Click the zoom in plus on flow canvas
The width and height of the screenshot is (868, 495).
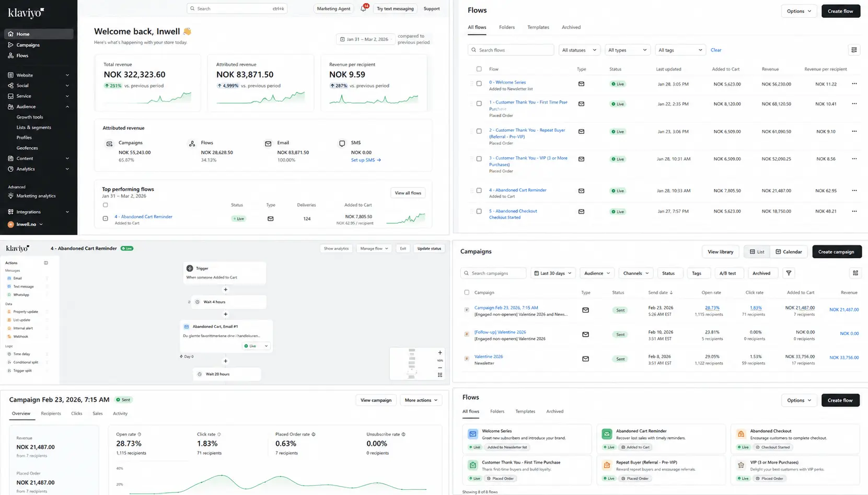coord(439,353)
